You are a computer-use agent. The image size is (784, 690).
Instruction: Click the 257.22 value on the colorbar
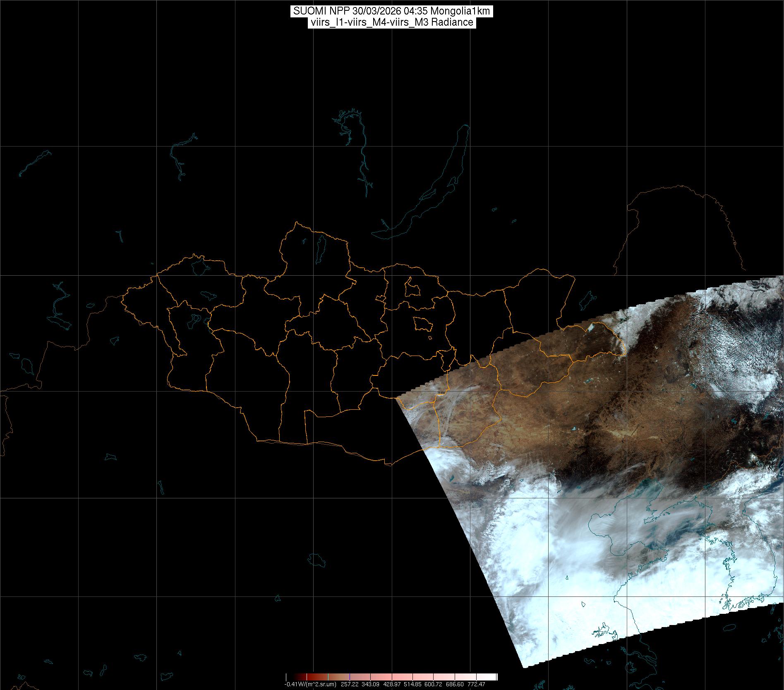pyautogui.click(x=350, y=684)
